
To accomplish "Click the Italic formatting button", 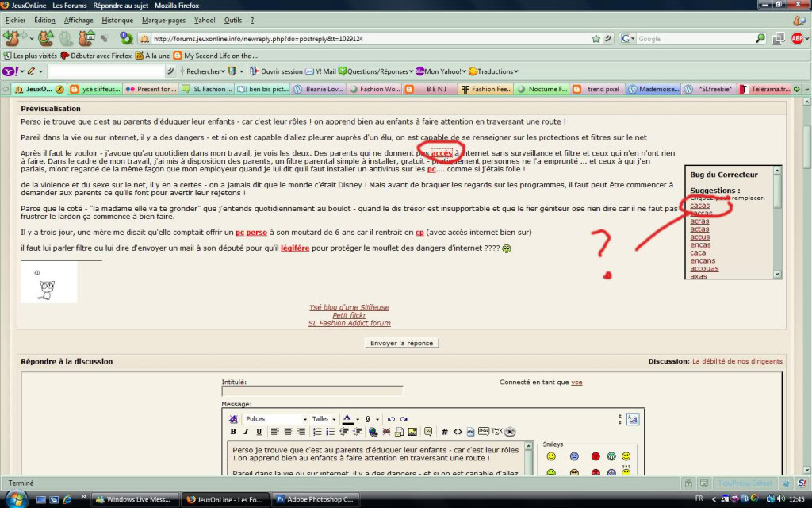I will click(246, 432).
